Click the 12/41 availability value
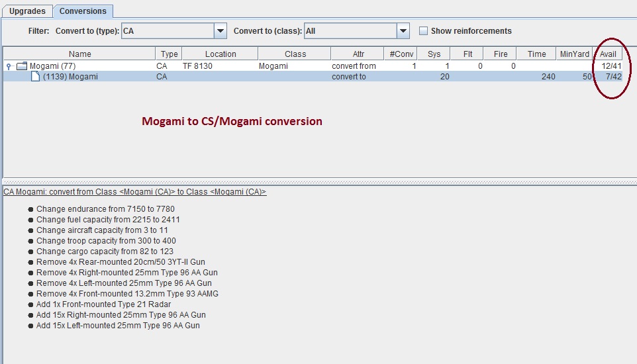 (x=611, y=66)
